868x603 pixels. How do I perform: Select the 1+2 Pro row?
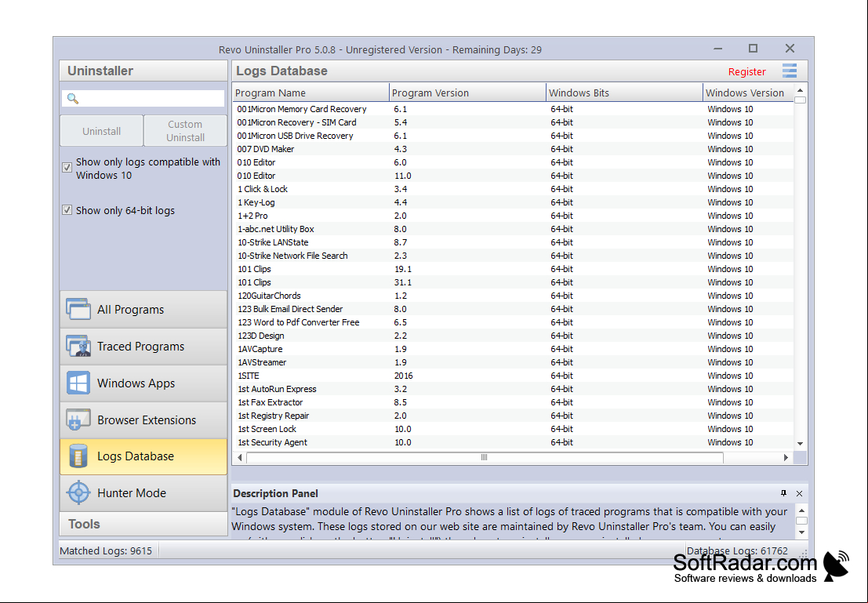coord(513,216)
